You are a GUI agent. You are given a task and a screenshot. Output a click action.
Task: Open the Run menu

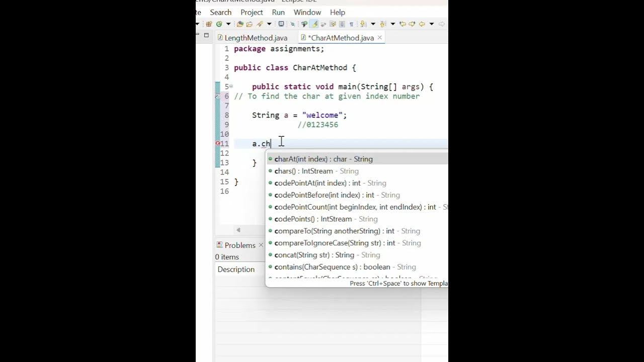pyautogui.click(x=278, y=12)
